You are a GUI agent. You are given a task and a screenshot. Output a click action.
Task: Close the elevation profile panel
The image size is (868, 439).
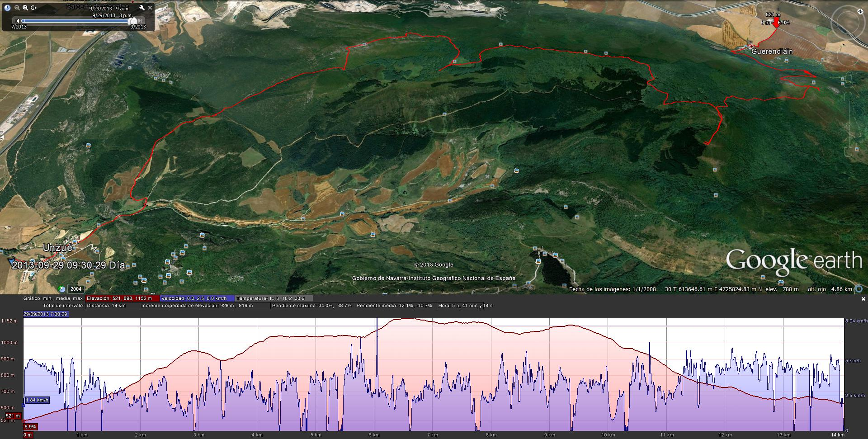[863, 299]
